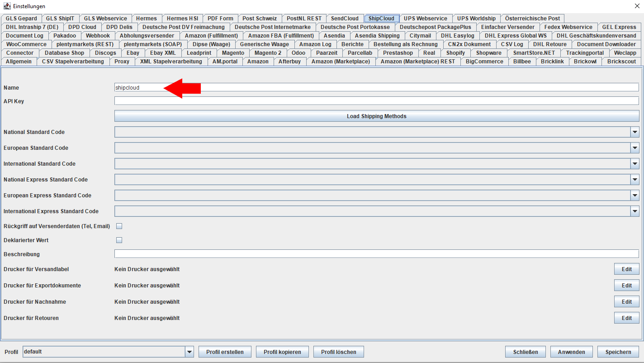Switch to Österreichische Post tab
Image resolution: width=644 pixels, height=363 pixels.
(x=532, y=19)
